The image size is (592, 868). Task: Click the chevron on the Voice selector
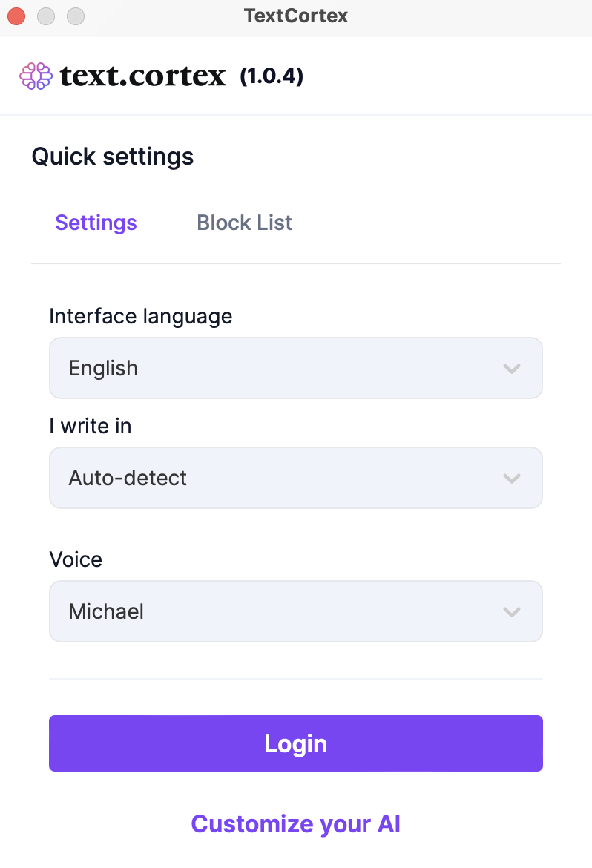(511, 611)
